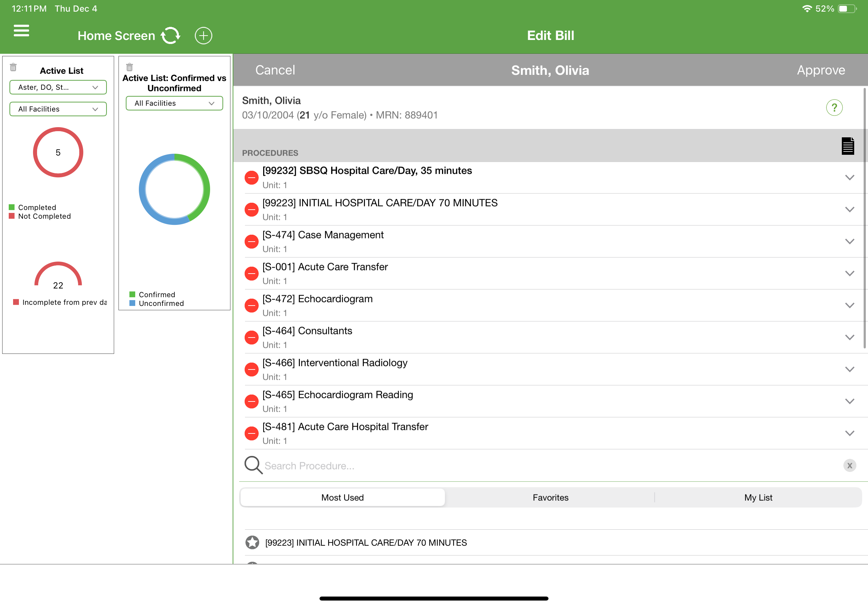Screen dimensions: 868x606
Task: Remove S-472 Echocardiogram procedure
Action: point(252,305)
